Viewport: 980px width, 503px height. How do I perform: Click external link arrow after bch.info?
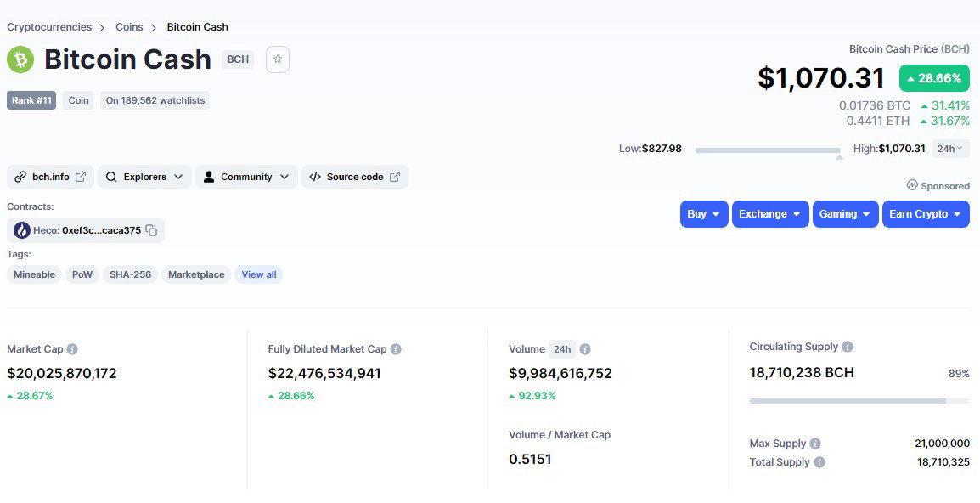point(81,177)
